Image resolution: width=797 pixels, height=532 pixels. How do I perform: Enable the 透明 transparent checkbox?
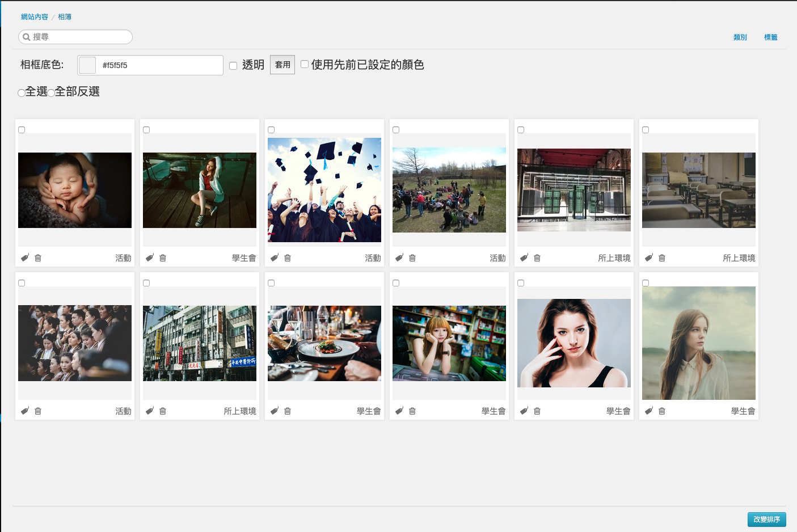pyautogui.click(x=233, y=66)
